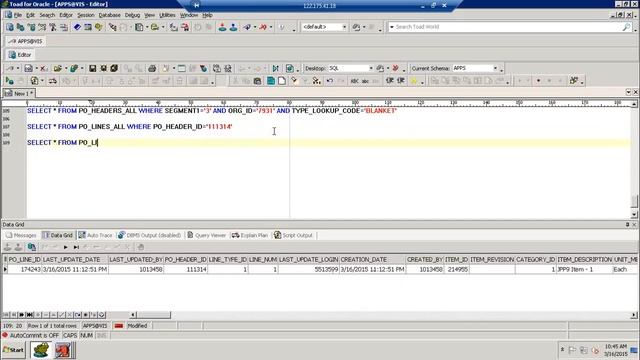Image resolution: width=640 pixels, height=360 pixels.
Task: Click the Explain Plan truck icon in toolbar
Action: click(x=53, y=81)
